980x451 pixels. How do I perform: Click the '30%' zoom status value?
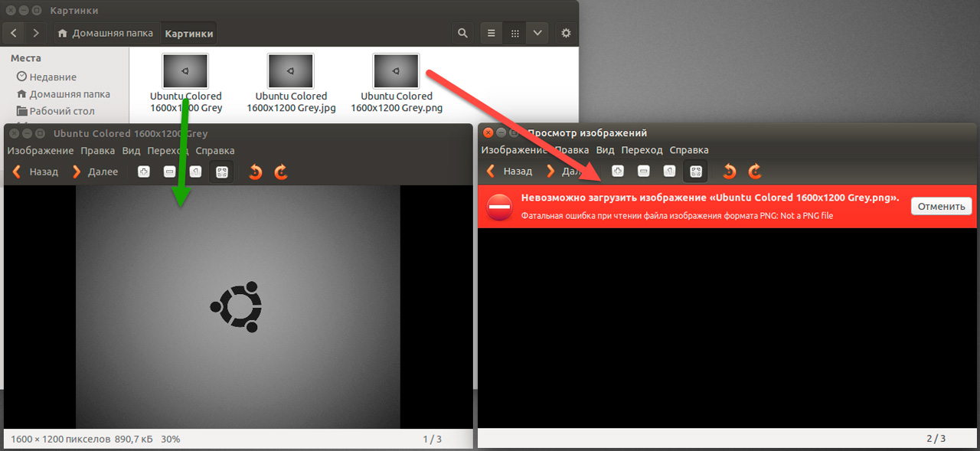(x=170, y=440)
